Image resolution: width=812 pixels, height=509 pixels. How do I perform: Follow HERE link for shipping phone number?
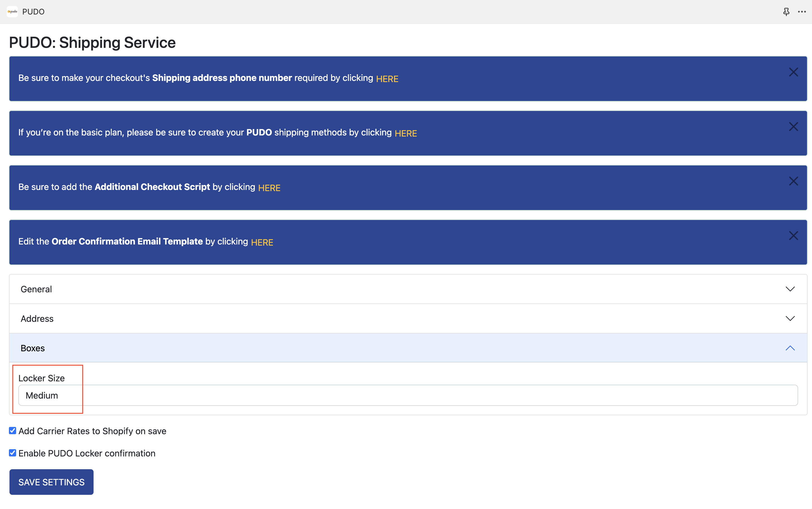coord(387,79)
